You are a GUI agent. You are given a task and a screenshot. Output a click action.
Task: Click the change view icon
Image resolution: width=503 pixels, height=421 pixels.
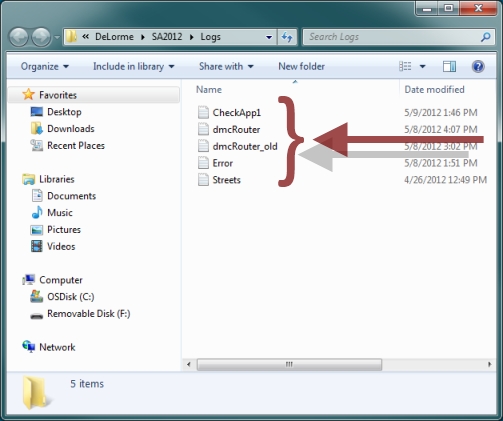click(405, 66)
